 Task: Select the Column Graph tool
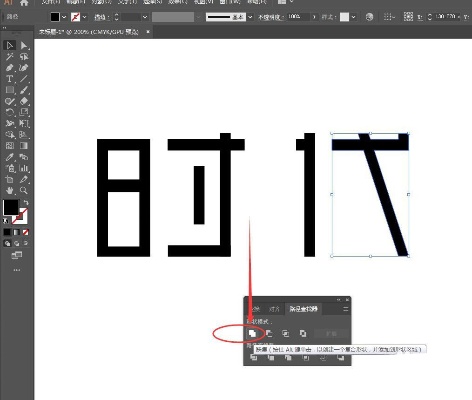tap(24, 168)
